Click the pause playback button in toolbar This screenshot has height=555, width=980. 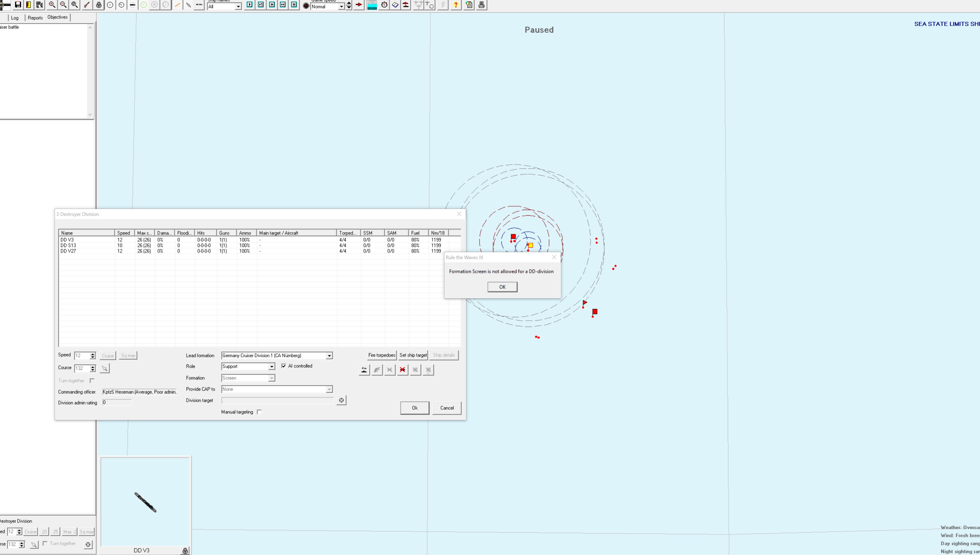pyautogui.click(x=294, y=5)
